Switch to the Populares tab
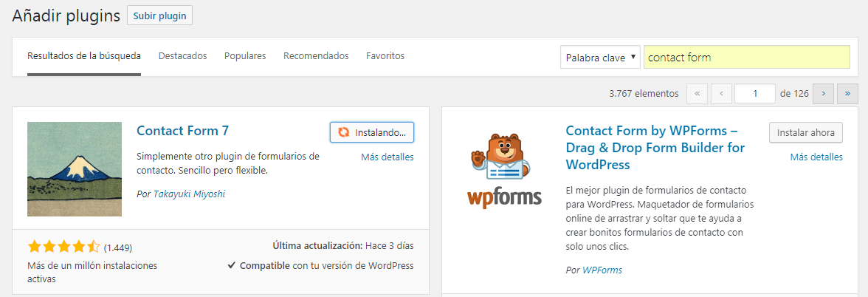 click(245, 56)
